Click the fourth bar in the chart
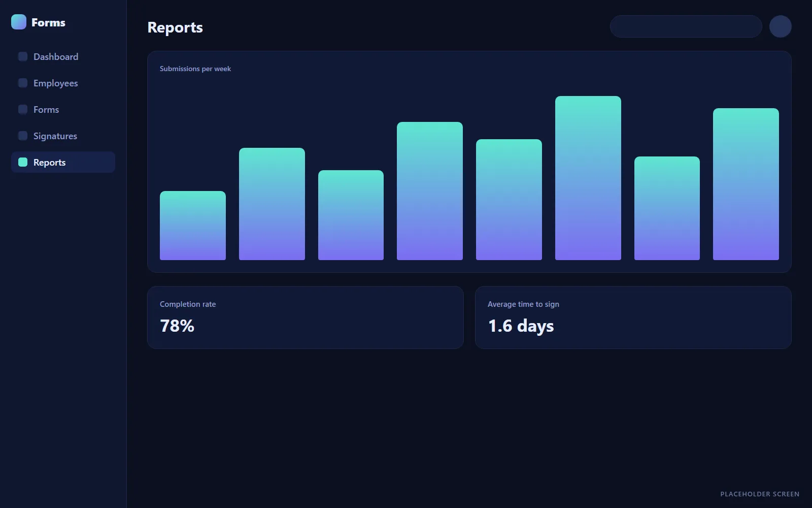The width and height of the screenshot is (812, 508). coord(430,191)
